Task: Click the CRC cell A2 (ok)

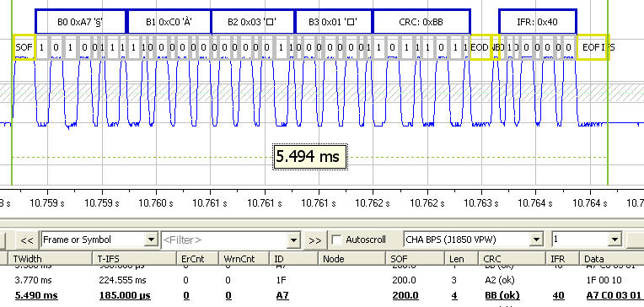Action: point(501,280)
